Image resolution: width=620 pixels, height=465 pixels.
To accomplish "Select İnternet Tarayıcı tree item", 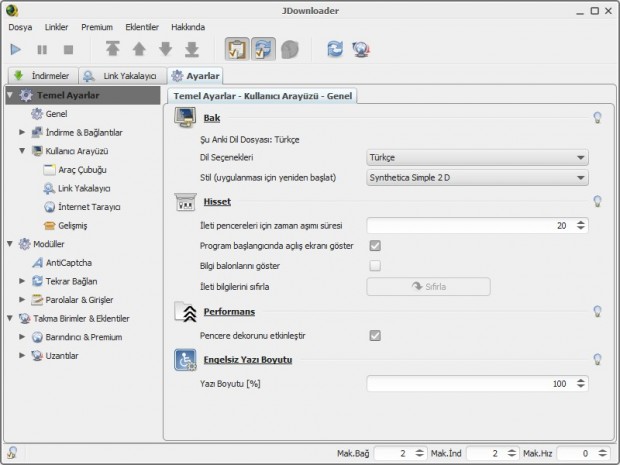I will point(89,207).
